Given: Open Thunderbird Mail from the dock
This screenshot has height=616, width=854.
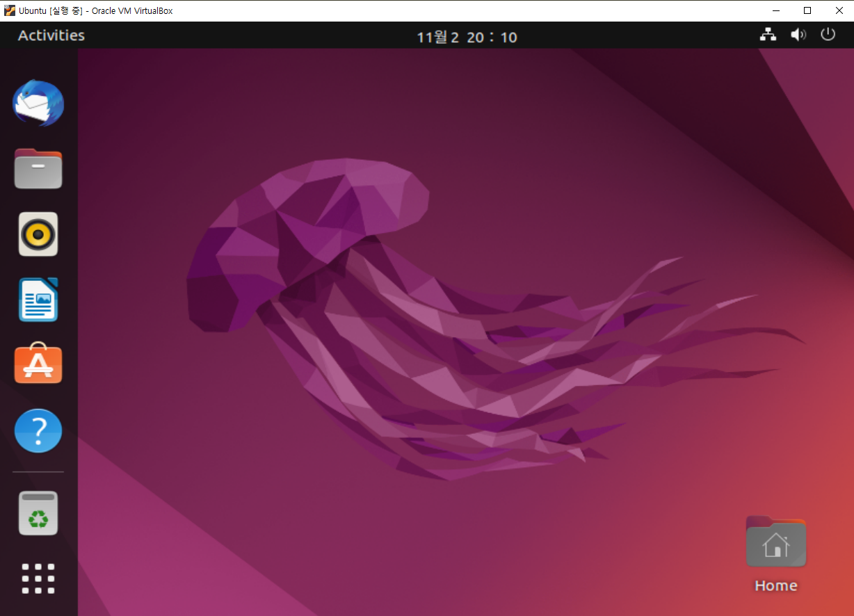Looking at the screenshot, I should coord(38,103).
